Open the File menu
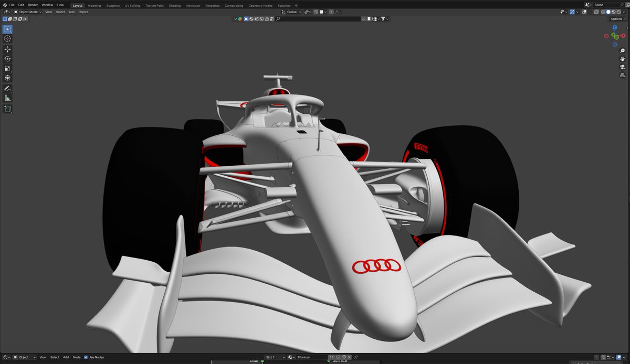Screen dimensions: 630x364 click(12, 5)
